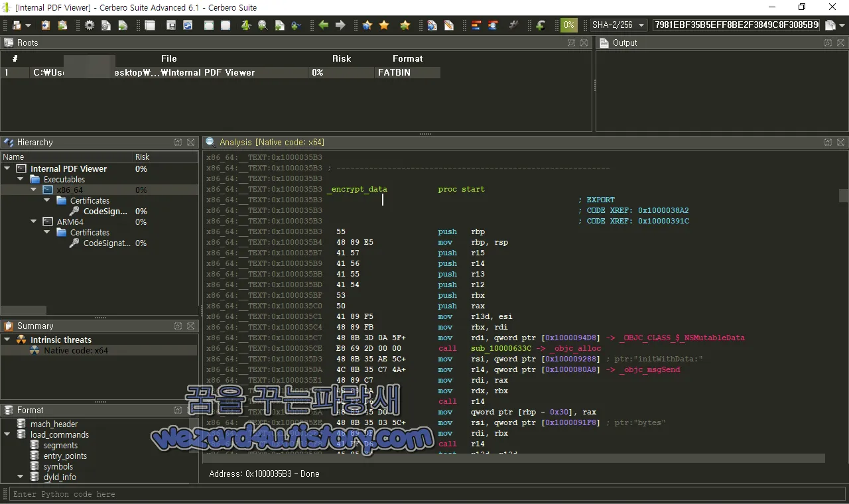The width and height of the screenshot is (849, 504).
Task: Open settings via the gear icon
Action: (x=90, y=25)
